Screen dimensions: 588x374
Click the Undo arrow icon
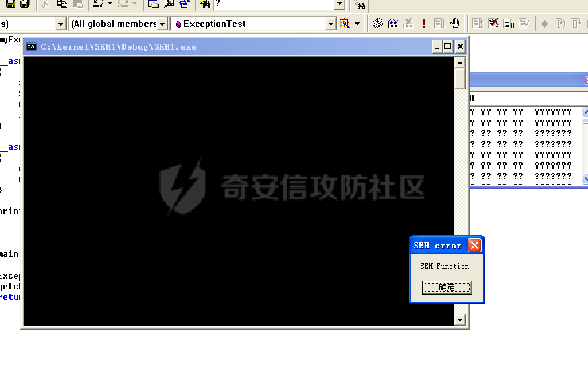[x=97, y=5]
